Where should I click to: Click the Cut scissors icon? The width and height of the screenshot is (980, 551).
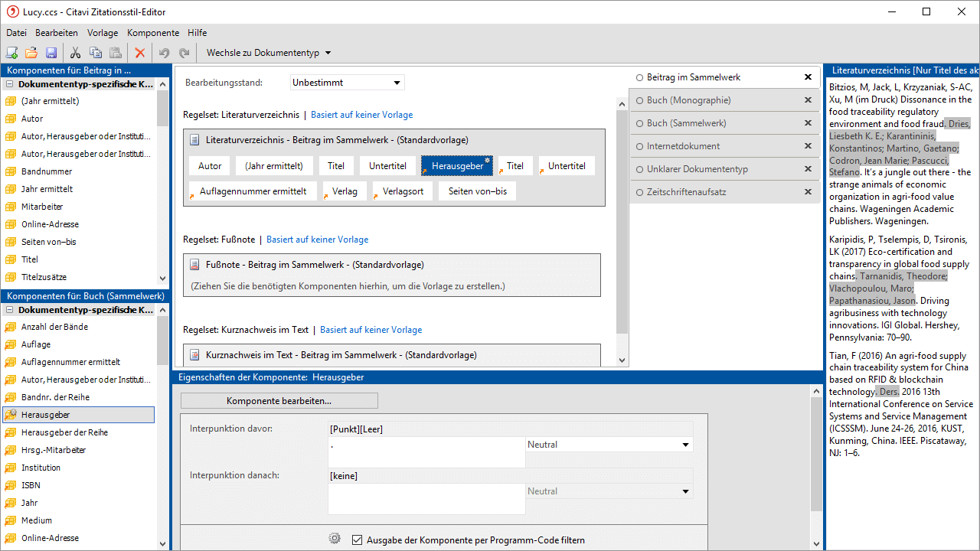(x=75, y=53)
